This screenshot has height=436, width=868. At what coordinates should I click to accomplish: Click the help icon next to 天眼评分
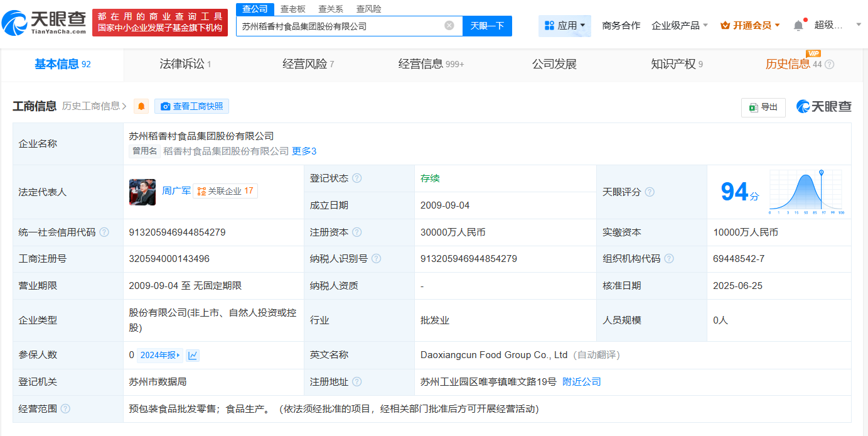point(650,192)
